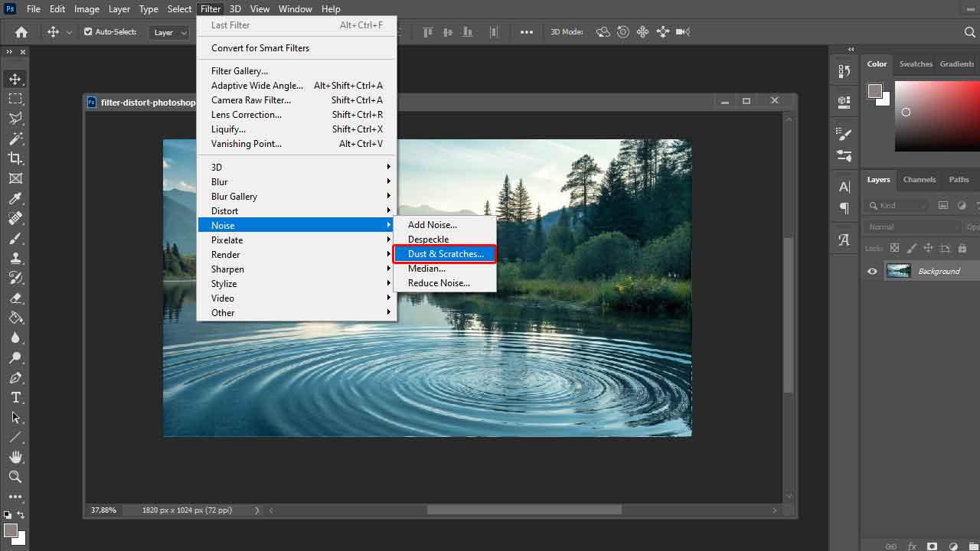Image resolution: width=980 pixels, height=551 pixels.
Task: Click the Home icon in options bar
Action: pos(21,32)
